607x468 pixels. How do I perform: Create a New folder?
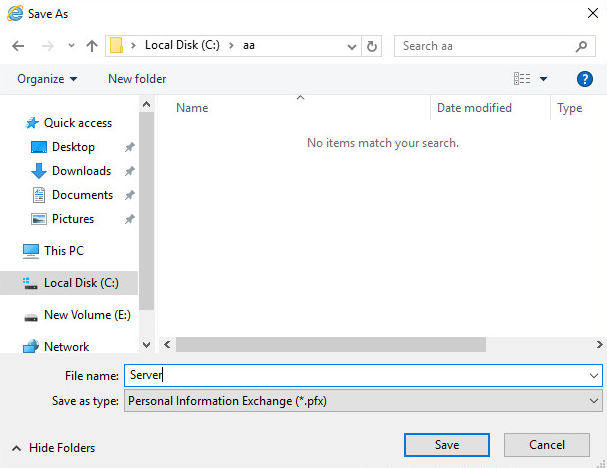137,79
